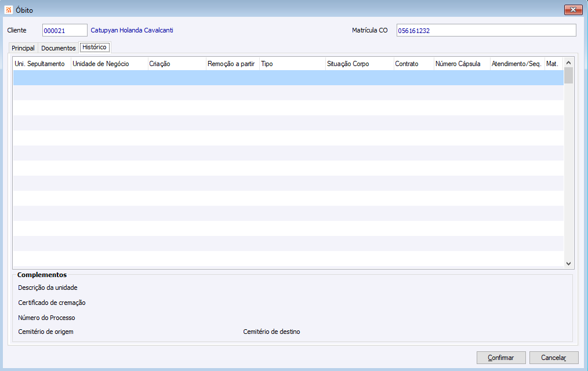The image size is (588, 371).
Task: Click the Confirmar button
Action: point(501,358)
